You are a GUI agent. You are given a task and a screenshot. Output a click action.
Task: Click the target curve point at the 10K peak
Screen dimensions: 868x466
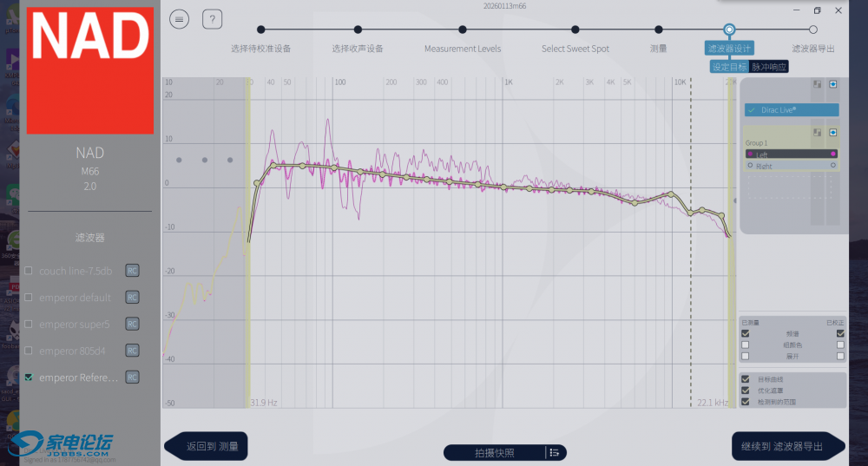coord(669,194)
